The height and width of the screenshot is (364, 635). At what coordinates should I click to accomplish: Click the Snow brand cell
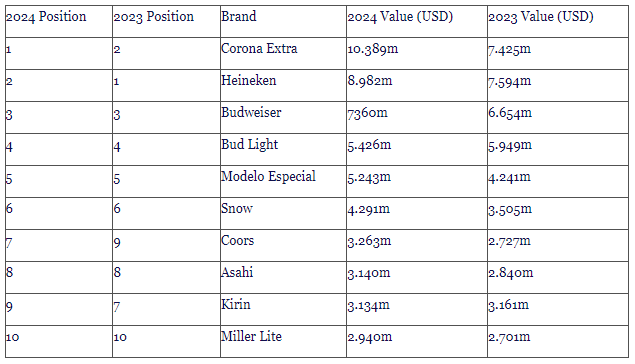point(283,213)
